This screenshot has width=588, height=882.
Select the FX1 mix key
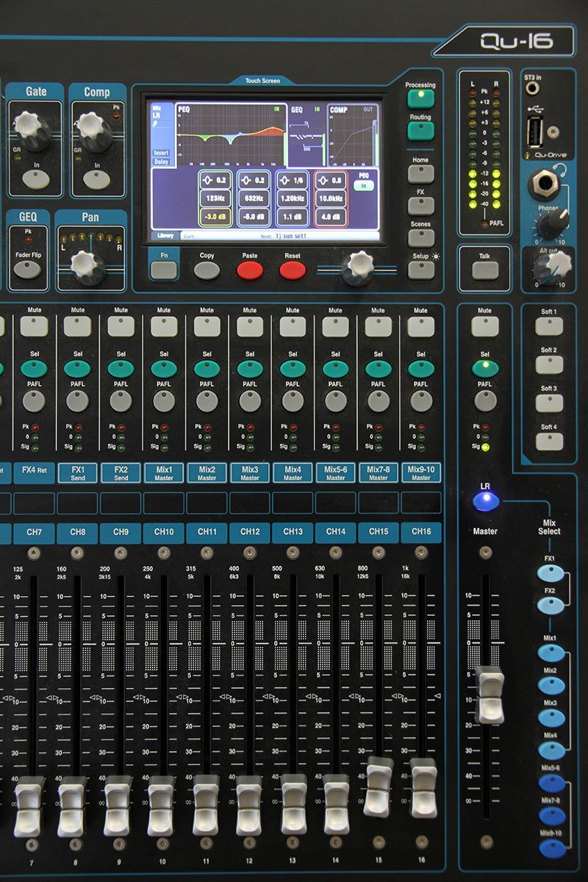(551, 574)
